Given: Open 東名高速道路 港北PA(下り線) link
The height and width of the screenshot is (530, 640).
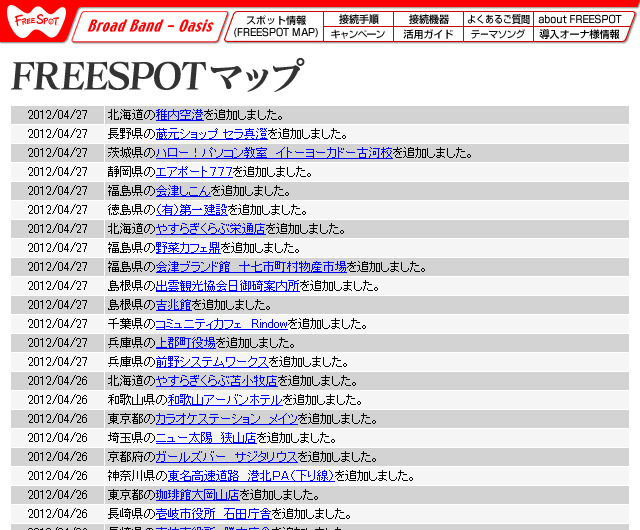Looking at the screenshot, I should [251, 476].
